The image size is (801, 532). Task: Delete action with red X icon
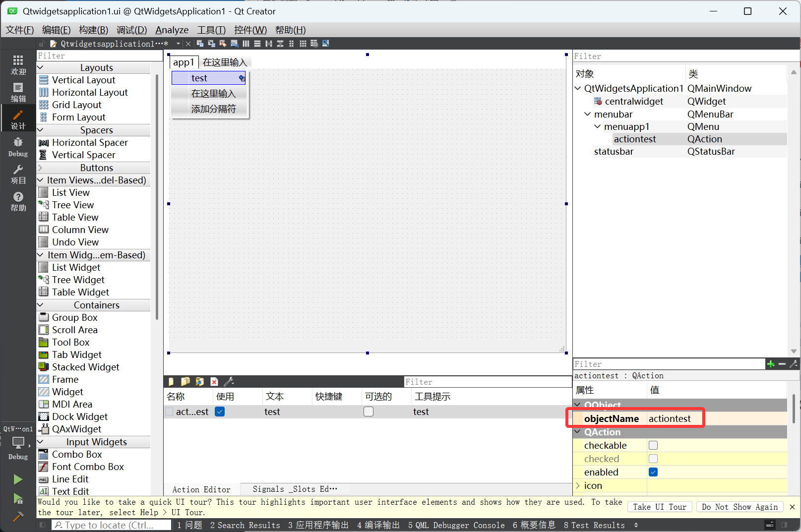tap(214, 382)
